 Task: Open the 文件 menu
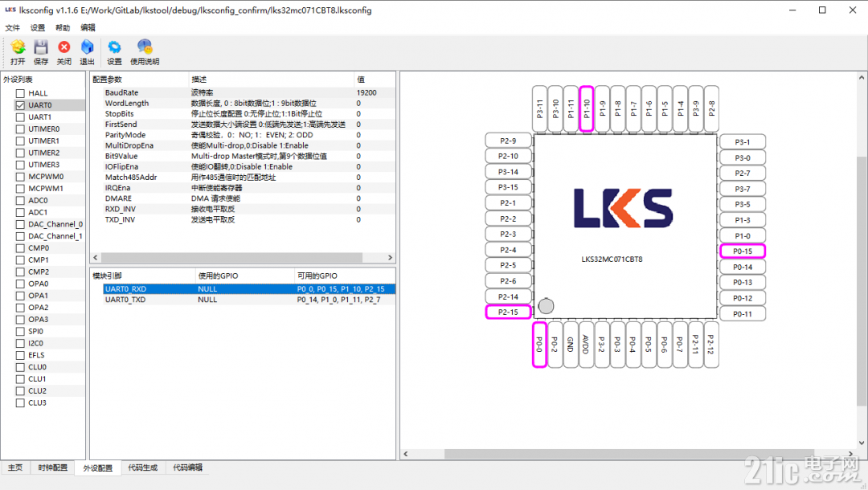coord(12,27)
